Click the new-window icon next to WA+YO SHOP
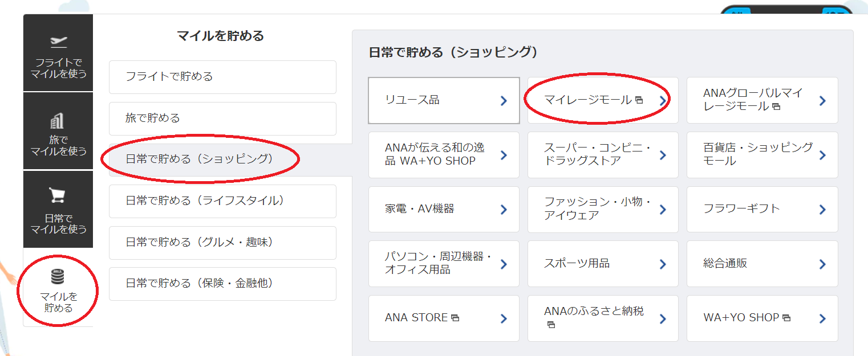 point(786,318)
